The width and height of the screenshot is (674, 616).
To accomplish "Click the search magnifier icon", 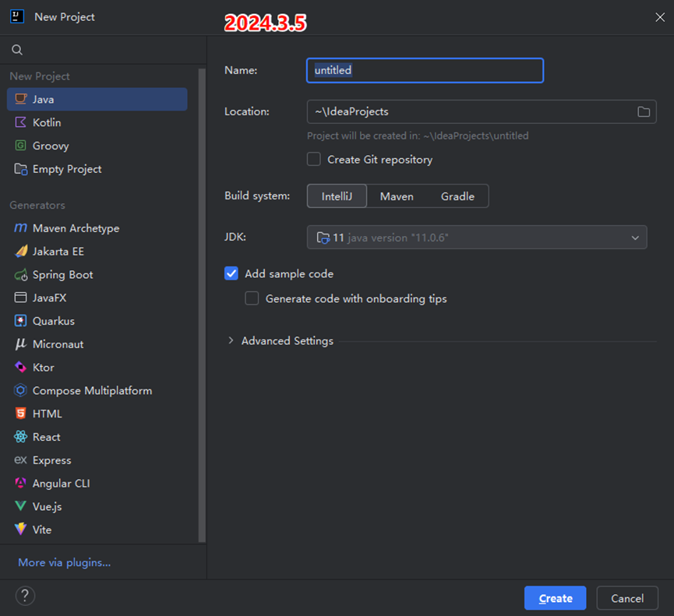I will [x=17, y=50].
